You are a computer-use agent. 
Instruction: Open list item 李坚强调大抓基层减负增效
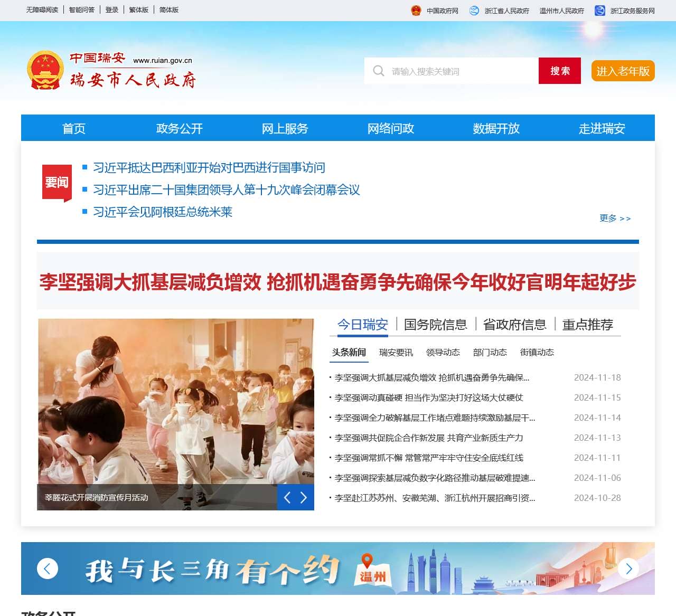pyautogui.click(x=432, y=377)
